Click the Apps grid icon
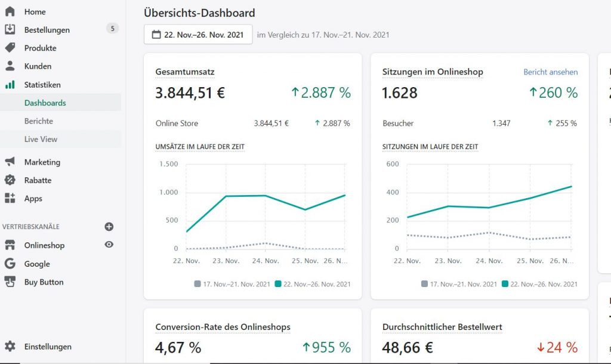The image size is (611, 364). pos(10,198)
